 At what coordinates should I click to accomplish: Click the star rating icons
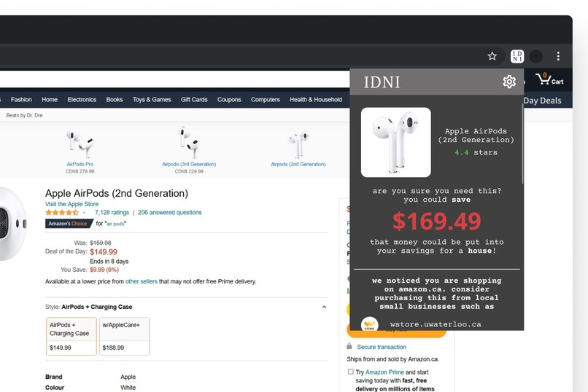[x=62, y=213]
